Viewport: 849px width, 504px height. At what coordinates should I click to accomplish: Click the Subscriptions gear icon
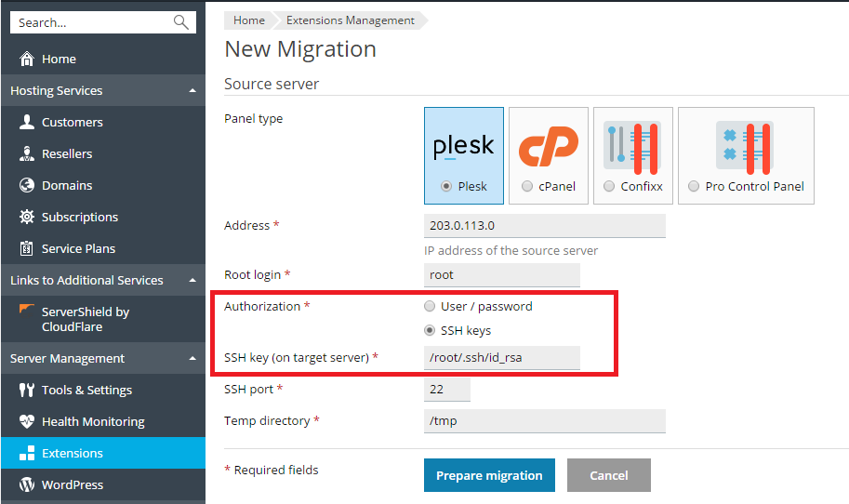27,217
